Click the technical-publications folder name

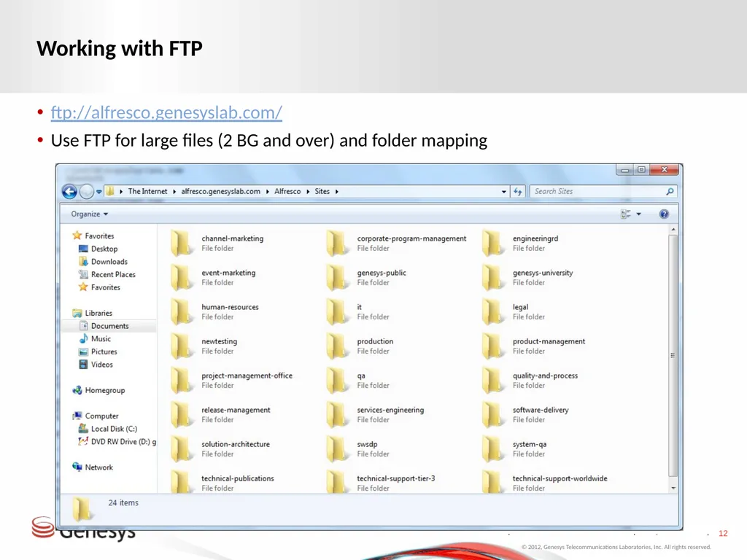(237, 478)
